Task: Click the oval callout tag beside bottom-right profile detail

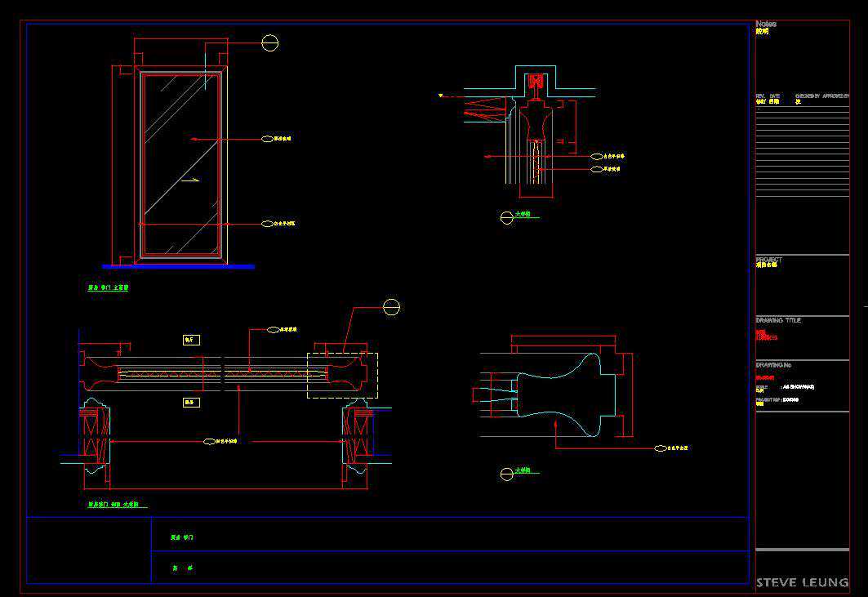Action: point(661,448)
